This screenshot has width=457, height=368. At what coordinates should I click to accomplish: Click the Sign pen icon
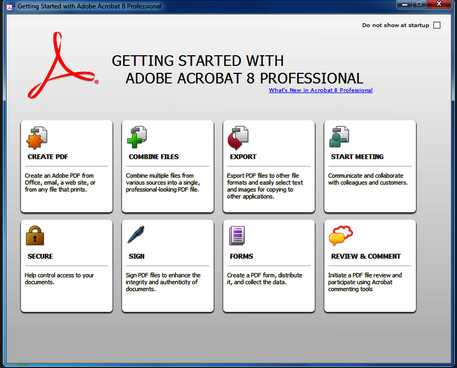coord(136,234)
